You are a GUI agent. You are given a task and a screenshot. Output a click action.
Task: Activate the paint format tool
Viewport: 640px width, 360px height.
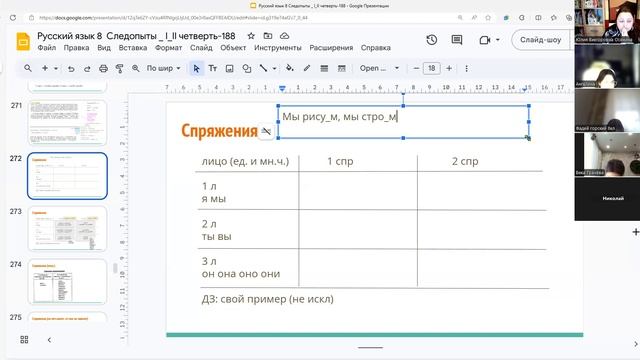click(x=120, y=69)
